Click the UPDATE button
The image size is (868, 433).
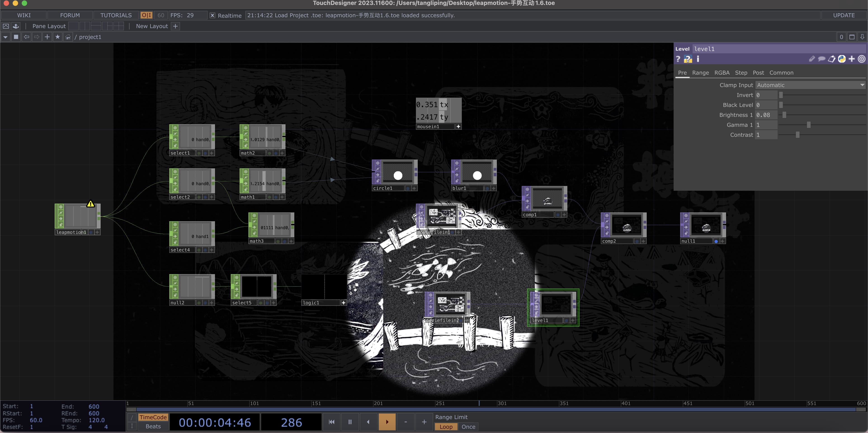(x=844, y=15)
